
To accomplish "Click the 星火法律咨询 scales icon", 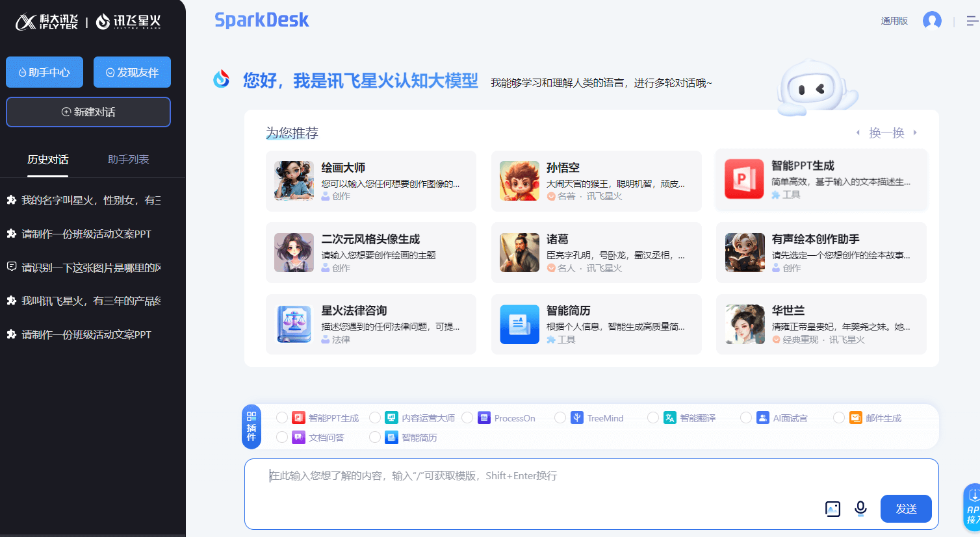I will click(294, 323).
